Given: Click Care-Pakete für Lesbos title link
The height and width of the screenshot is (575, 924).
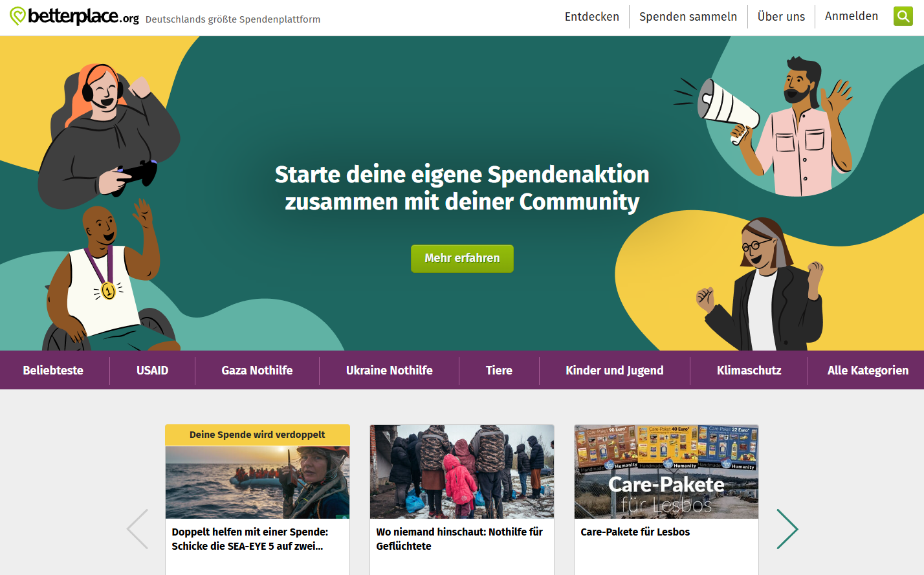Looking at the screenshot, I should coord(635,532).
